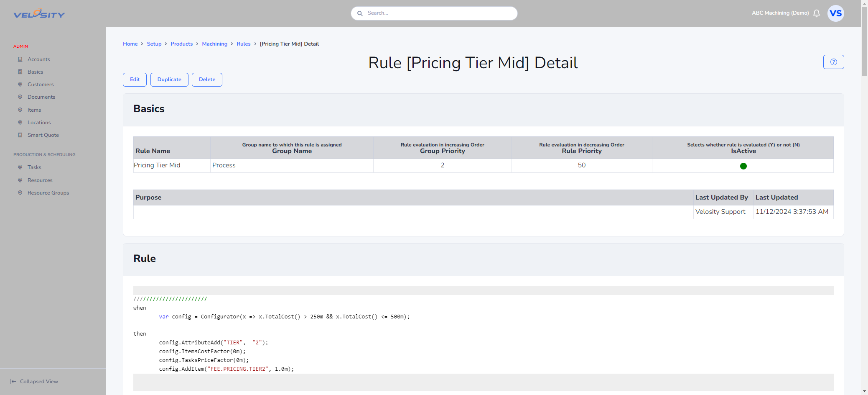868x395 pixels.
Task: Click the collapse arrow icon beside Collapsed View
Action: coord(13,382)
